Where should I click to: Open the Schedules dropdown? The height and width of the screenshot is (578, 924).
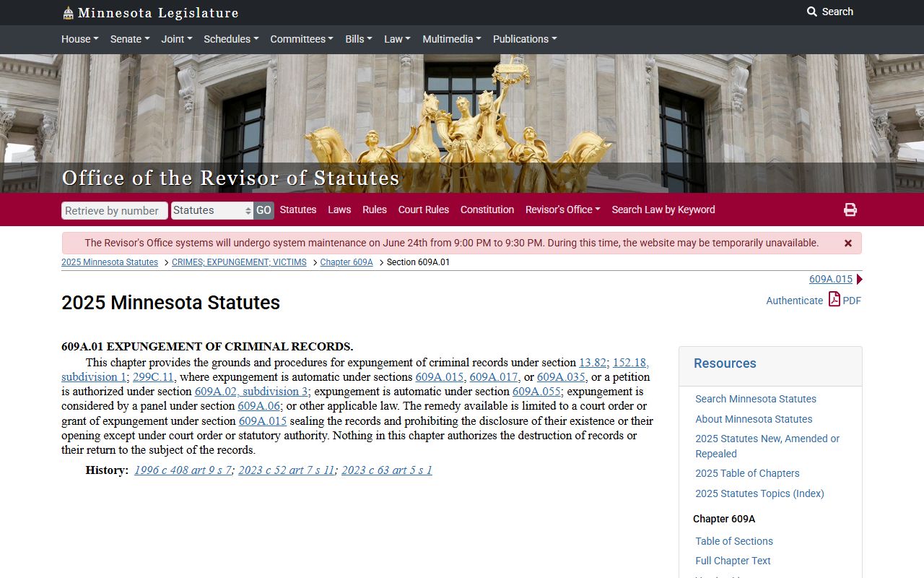click(231, 39)
